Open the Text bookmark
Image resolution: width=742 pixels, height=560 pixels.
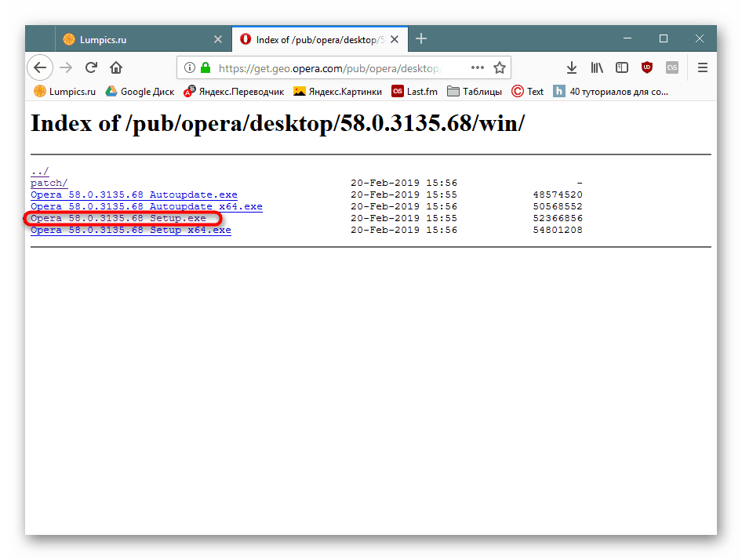[528, 91]
